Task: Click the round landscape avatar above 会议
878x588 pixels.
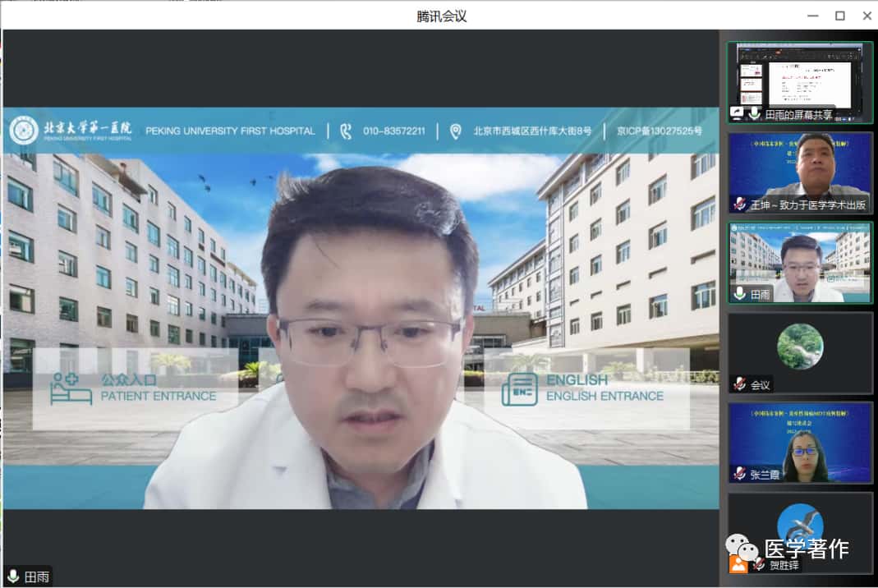Action: [800, 346]
